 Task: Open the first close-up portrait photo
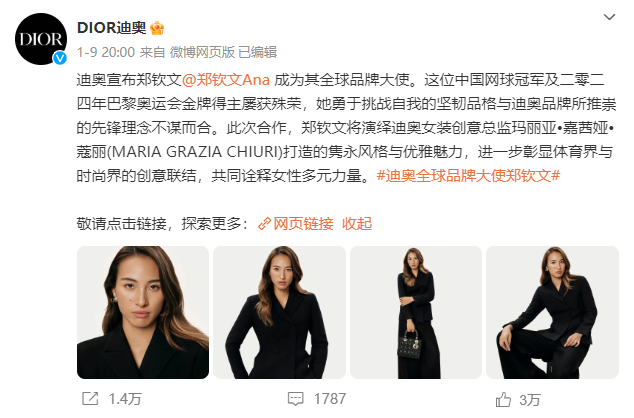143,312
